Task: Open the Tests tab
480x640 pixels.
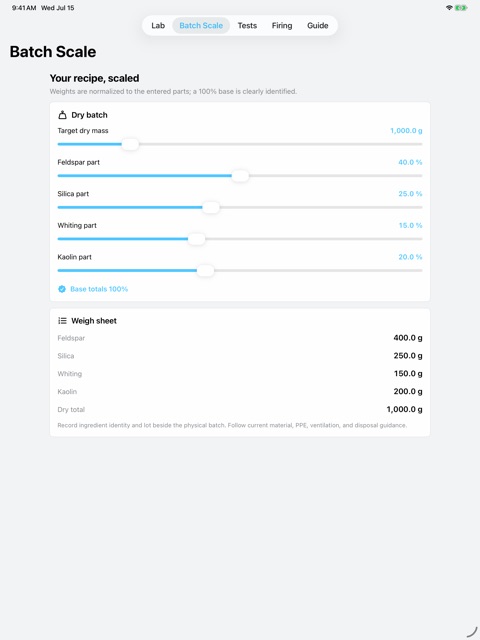Action: tap(247, 25)
